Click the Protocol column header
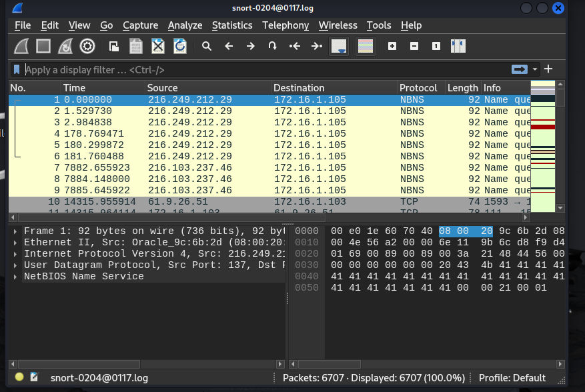Viewport: 585px width, 392px height. coord(418,88)
